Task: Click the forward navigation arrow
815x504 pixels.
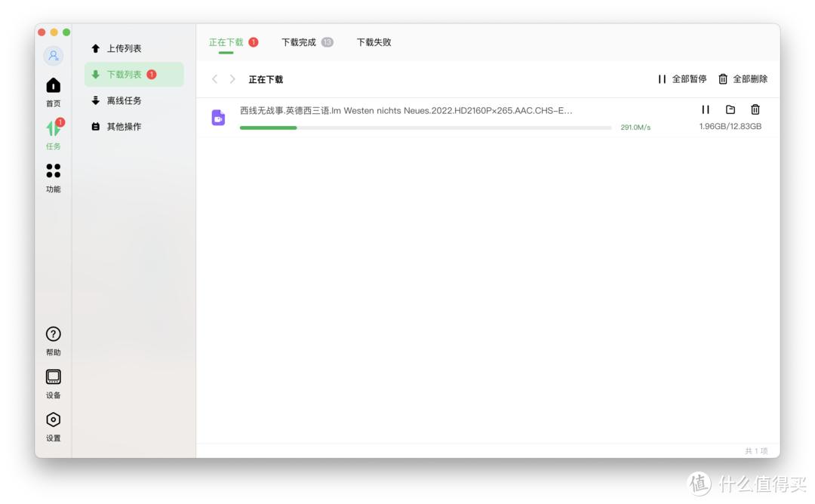Action: pyautogui.click(x=232, y=78)
